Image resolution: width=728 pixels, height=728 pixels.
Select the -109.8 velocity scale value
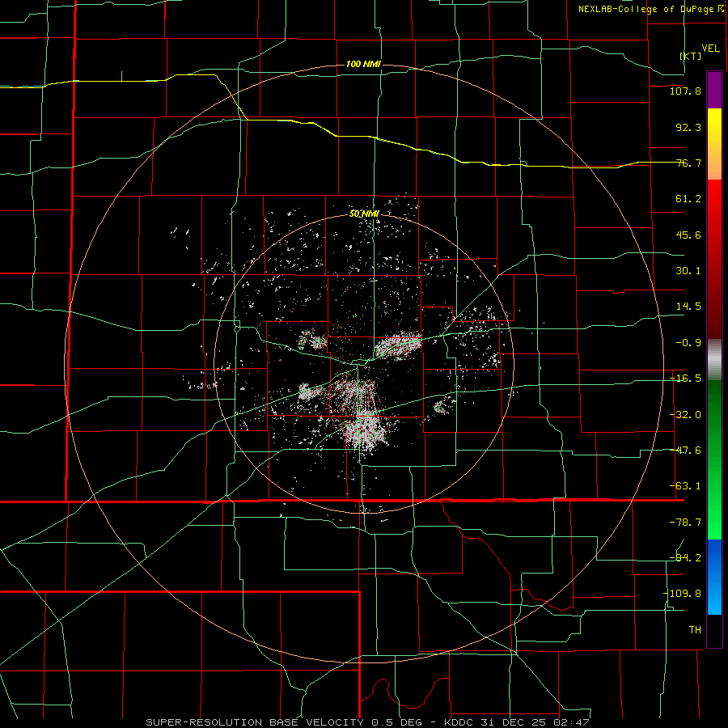pos(682,594)
